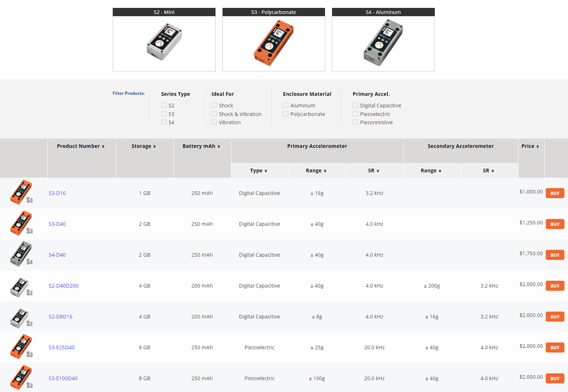Check the Digital Capacitive filter
568x392 pixels.
click(x=355, y=105)
